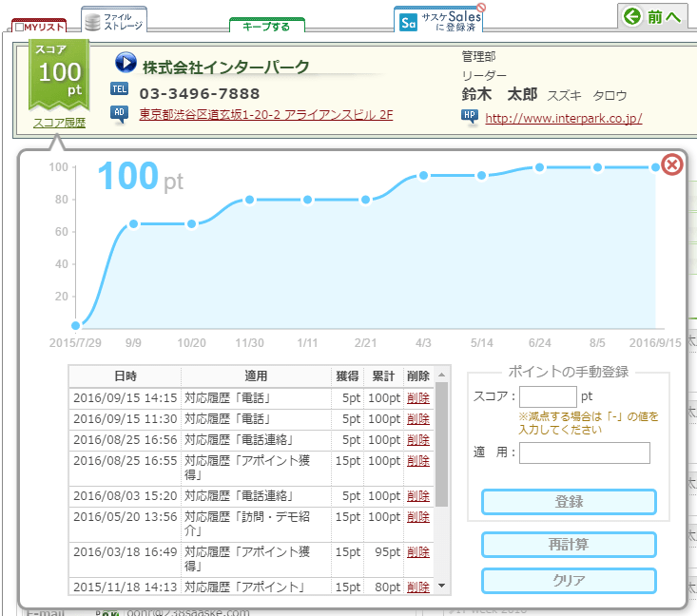Click the クリア button

[569, 581]
